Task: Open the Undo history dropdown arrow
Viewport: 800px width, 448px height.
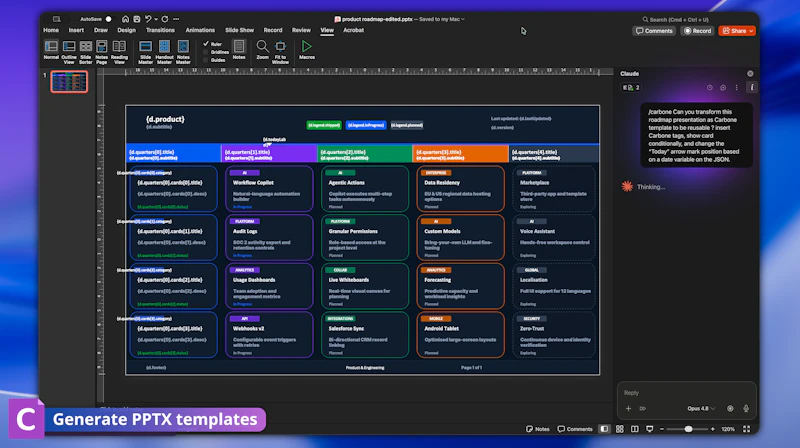Action: [x=156, y=19]
